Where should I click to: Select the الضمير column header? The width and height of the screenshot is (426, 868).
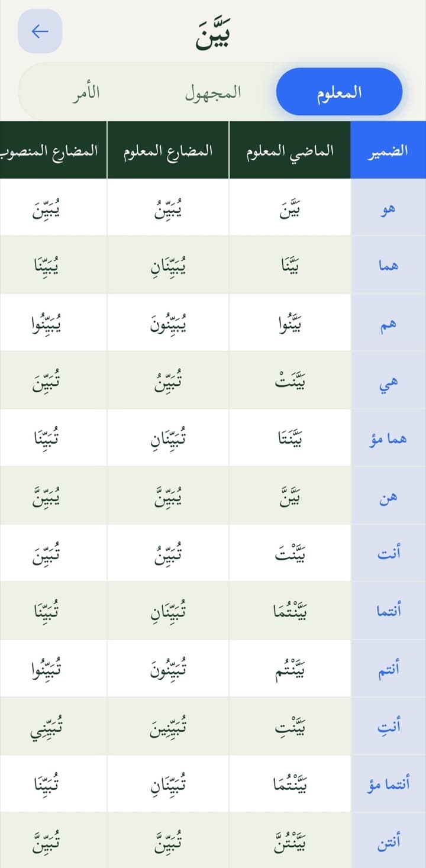point(388,150)
